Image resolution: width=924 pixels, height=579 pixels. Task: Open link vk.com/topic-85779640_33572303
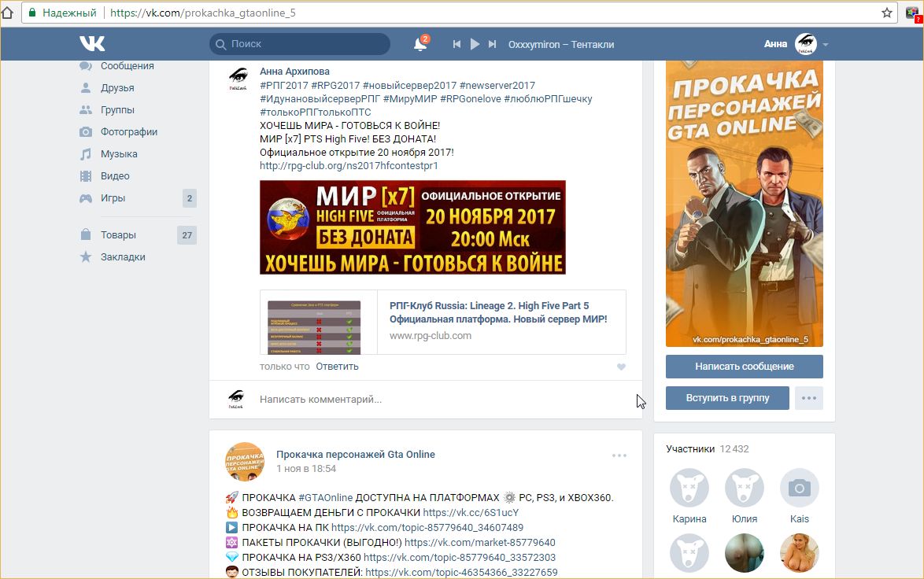coord(460,557)
